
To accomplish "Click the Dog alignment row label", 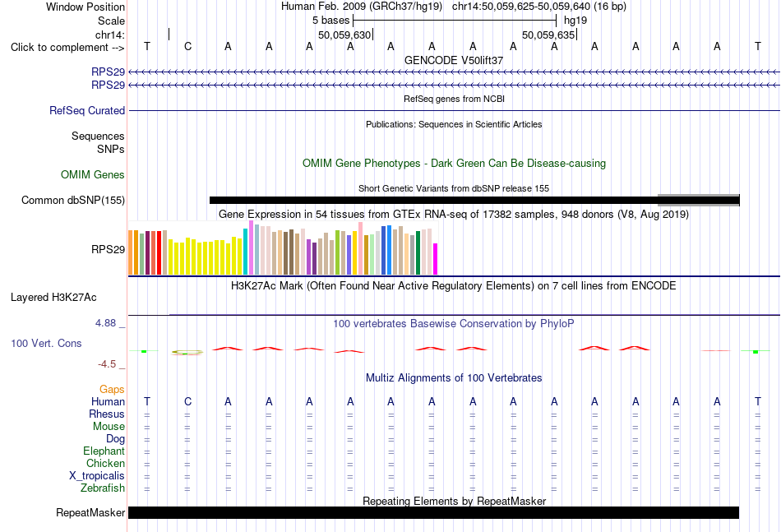I will pos(115,439).
